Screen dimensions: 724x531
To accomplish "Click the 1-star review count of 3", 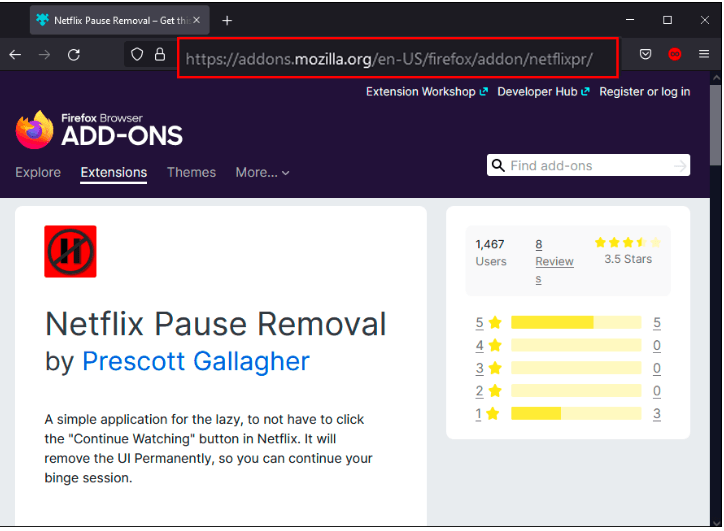I will pos(657,414).
